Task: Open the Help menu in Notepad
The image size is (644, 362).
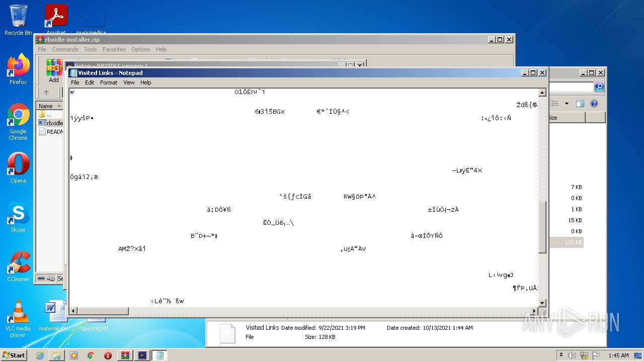Action: [x=146, y=82]
